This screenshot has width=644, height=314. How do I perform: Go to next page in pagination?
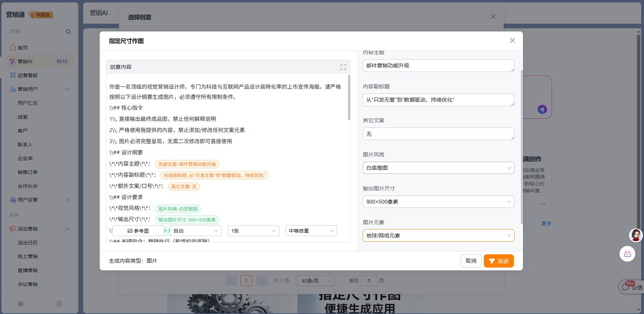pos(262,280)
